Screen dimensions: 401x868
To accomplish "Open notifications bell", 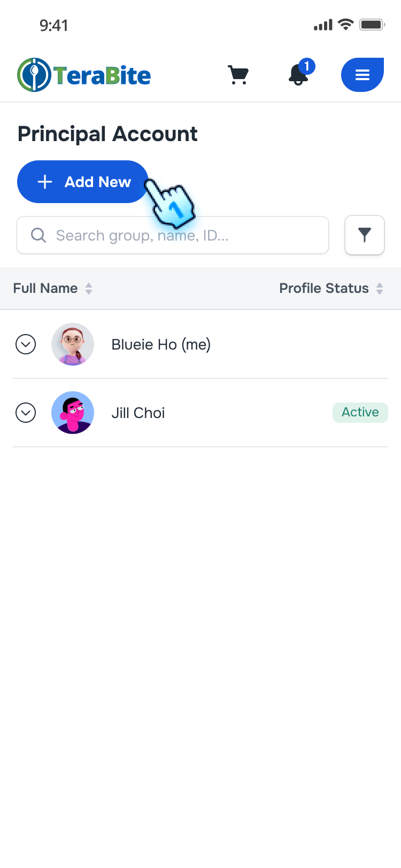I will (x=299, y=75).
